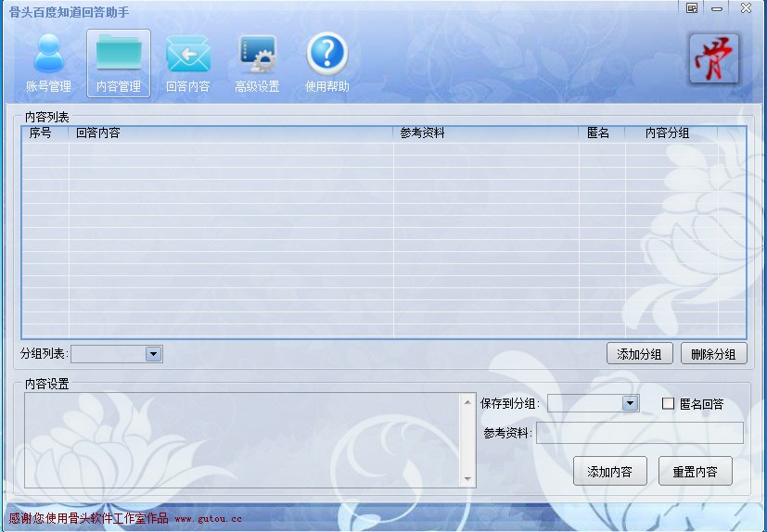Sort by 参考资料 column header
767x532 pixels.
click(x=486, y=133)
